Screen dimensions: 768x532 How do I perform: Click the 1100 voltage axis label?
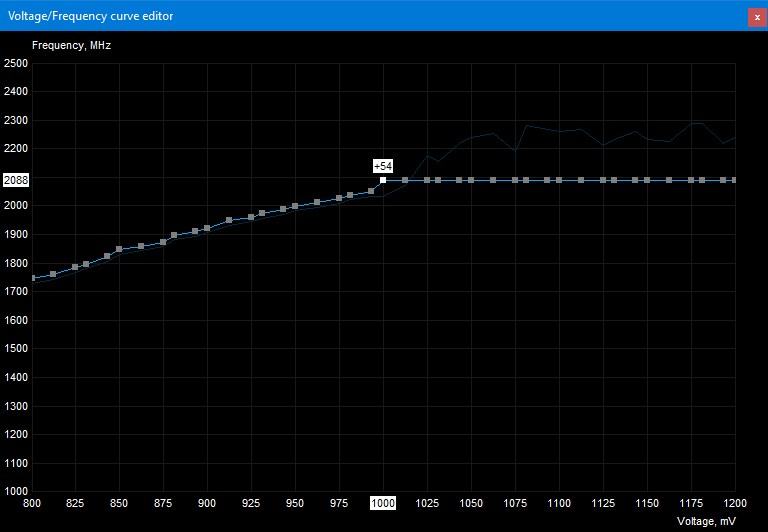pos(559,503)
